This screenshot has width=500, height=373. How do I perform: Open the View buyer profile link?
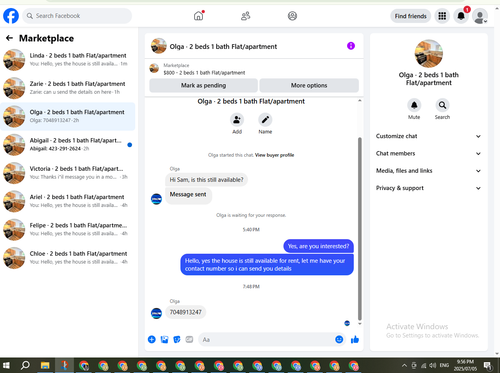[x=274, y=155]
